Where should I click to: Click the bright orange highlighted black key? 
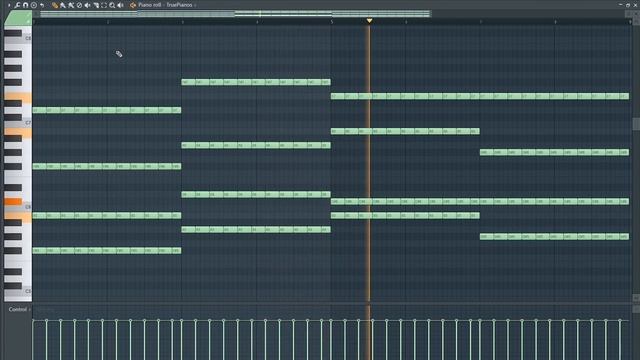[x=13, y=202]
